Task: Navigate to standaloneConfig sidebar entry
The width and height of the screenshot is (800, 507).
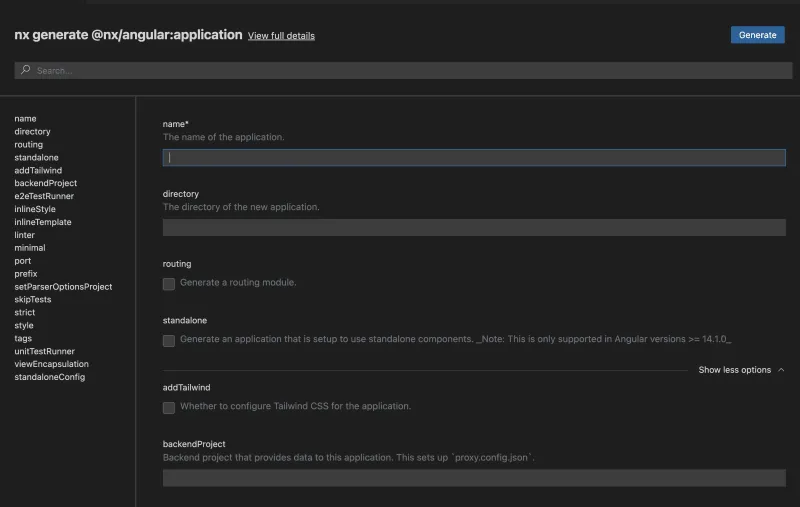Action: click(x=49, y=377)
